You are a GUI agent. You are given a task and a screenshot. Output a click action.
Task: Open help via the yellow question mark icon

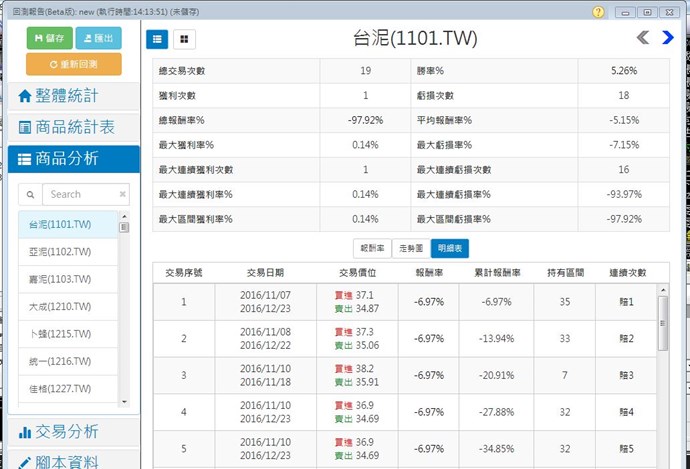tap(598, 11)
